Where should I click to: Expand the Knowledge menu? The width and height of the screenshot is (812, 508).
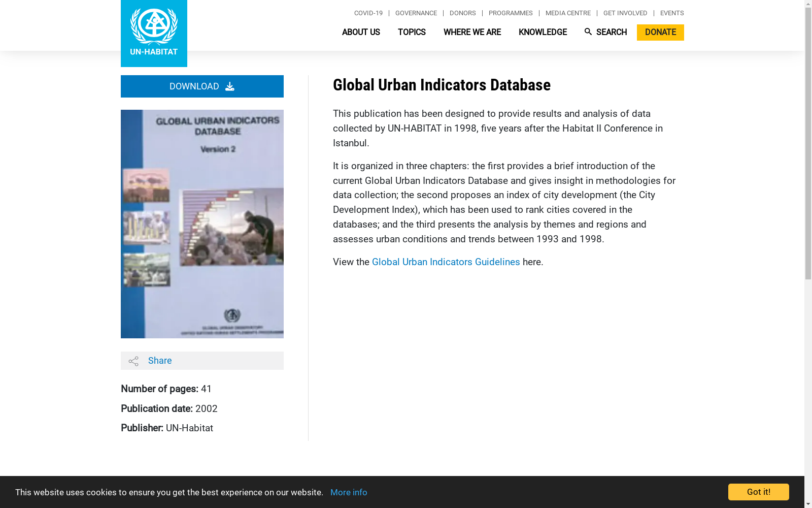pyautogui.click(x=543, y=33)
